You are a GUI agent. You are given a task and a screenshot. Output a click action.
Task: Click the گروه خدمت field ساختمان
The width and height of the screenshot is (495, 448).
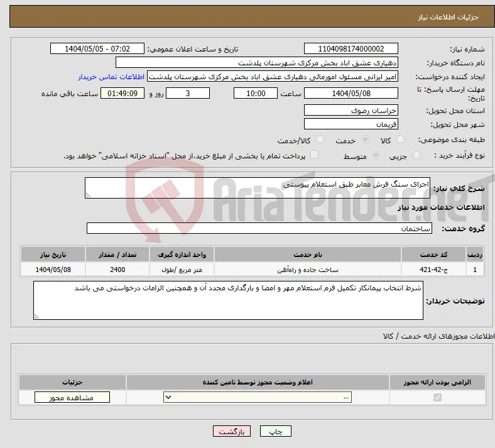pos(259,228)
